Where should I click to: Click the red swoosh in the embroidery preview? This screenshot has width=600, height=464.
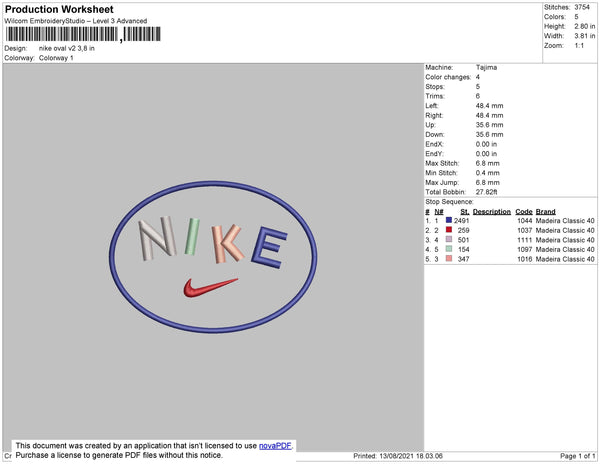click(x=209, y=288)
